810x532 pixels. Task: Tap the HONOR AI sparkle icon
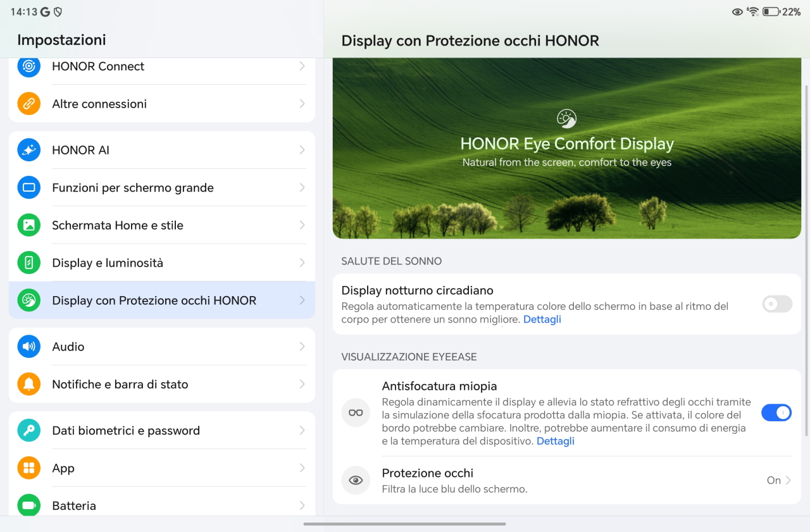pyautogui.click(x=28, y=150)
